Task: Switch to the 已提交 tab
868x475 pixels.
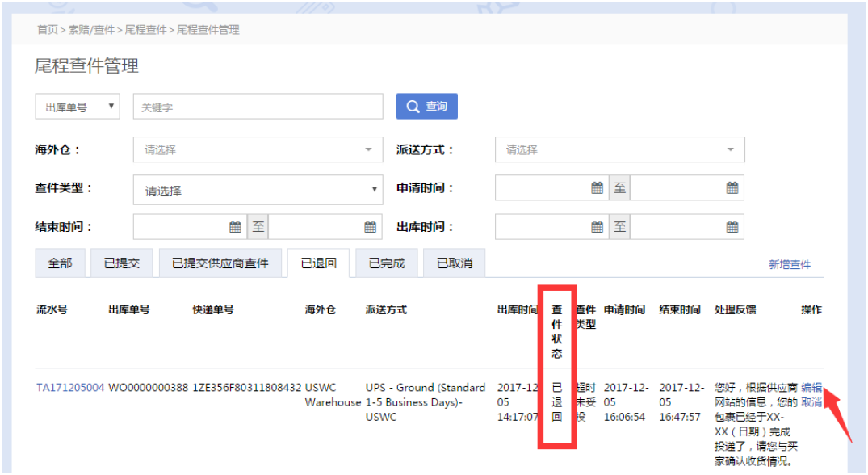Action: point(122,263)
